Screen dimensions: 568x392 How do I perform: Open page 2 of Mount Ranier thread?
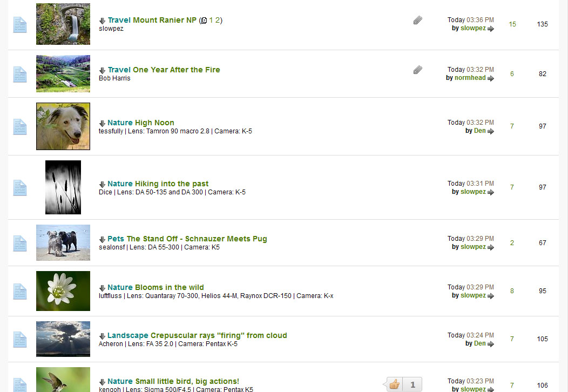pyautogui.click(x=218, y=21)
